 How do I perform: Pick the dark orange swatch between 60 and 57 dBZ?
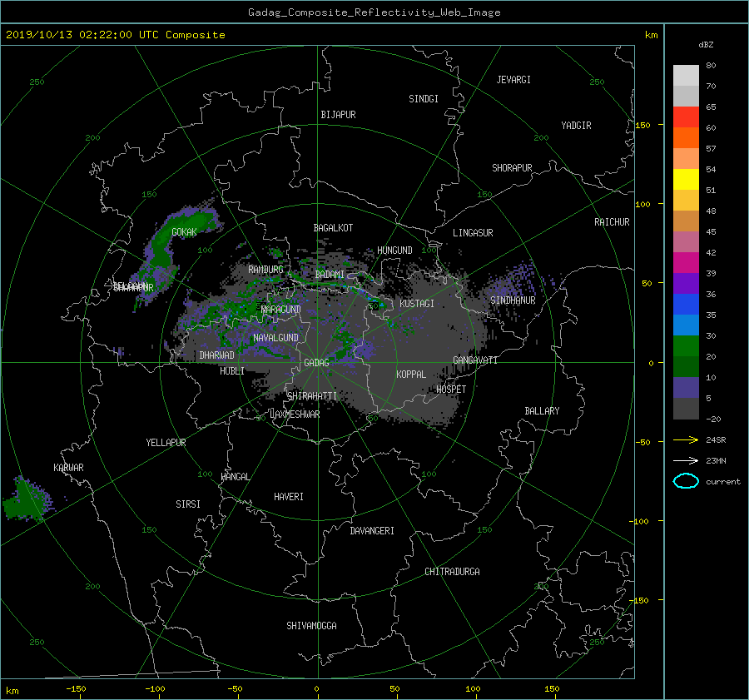[686, 138]
